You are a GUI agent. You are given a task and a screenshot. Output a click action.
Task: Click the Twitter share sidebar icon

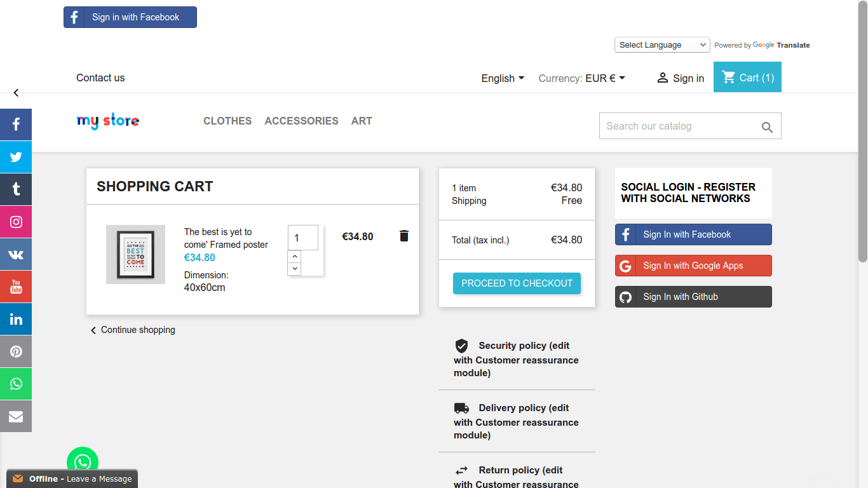(x=16, y=157)
